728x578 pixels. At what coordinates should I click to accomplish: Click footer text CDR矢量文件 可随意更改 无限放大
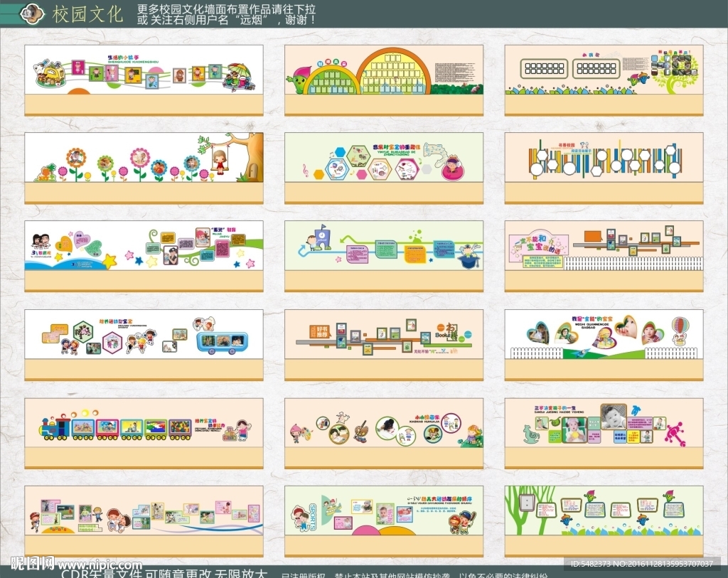[165, 573]
